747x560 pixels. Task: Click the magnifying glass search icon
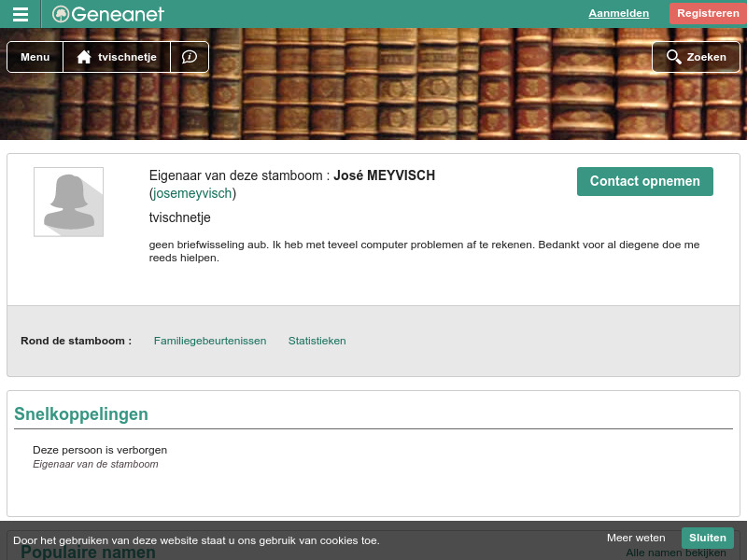tap(673, 56)
